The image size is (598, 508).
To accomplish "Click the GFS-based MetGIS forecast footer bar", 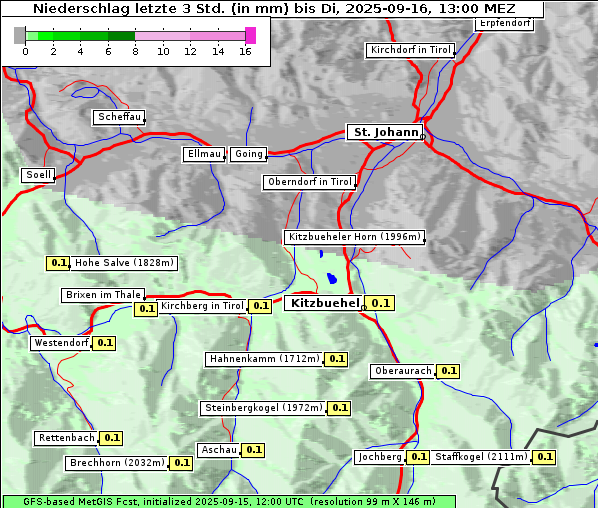I will click(x=229, y=502).
